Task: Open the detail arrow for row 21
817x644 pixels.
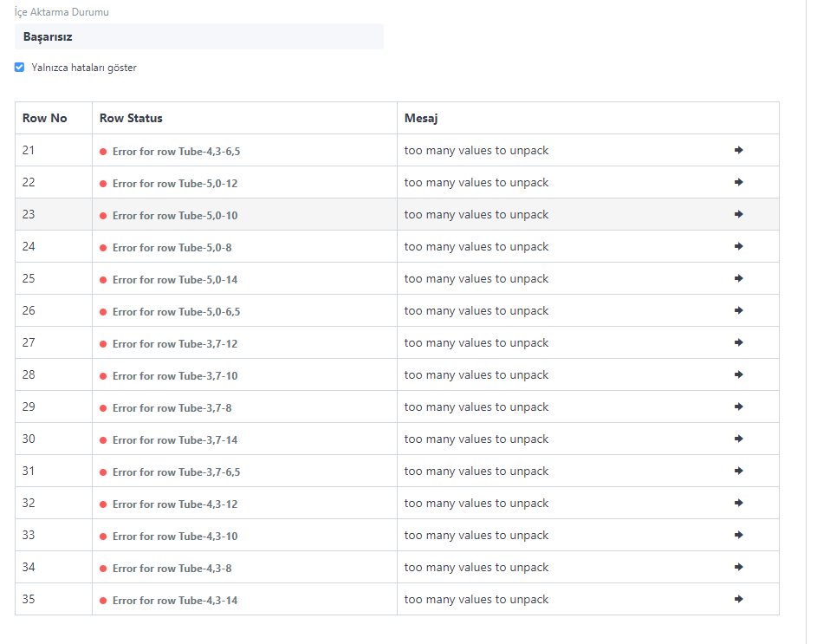Action: tap(738, 150)
